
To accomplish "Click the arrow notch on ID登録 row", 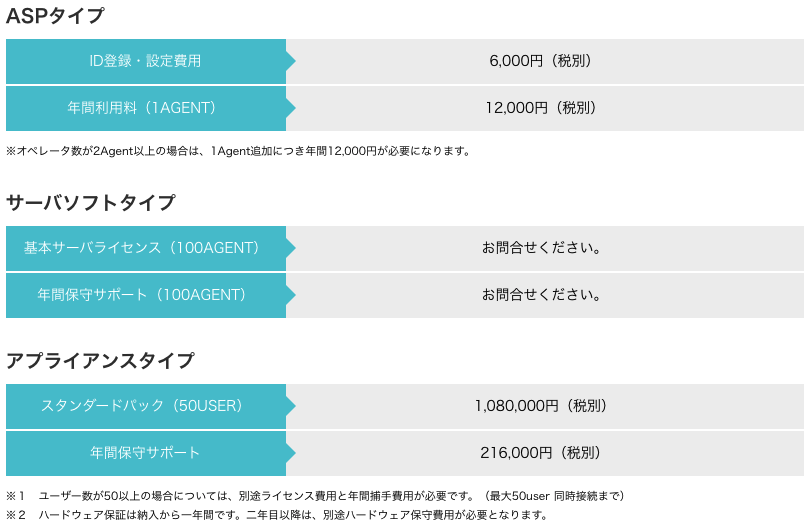I will point(291,61).
